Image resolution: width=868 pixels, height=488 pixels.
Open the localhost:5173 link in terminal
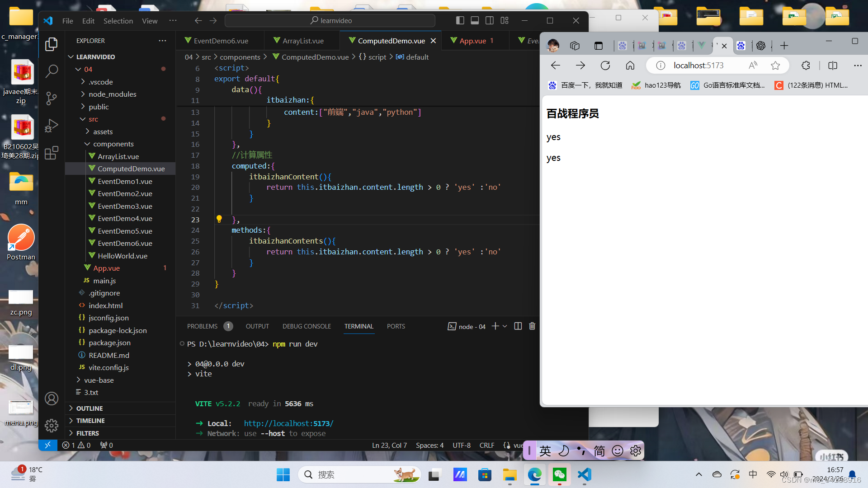click(x=288, y=423)
